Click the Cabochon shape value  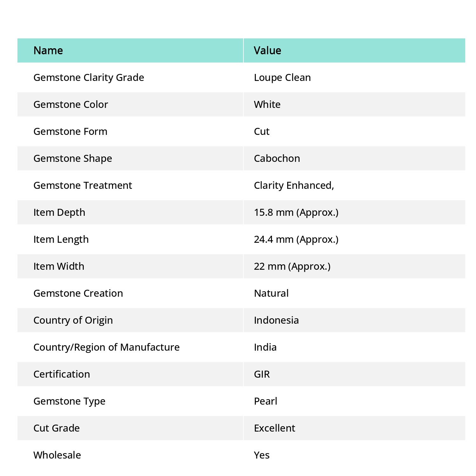(x=277, y=158)
